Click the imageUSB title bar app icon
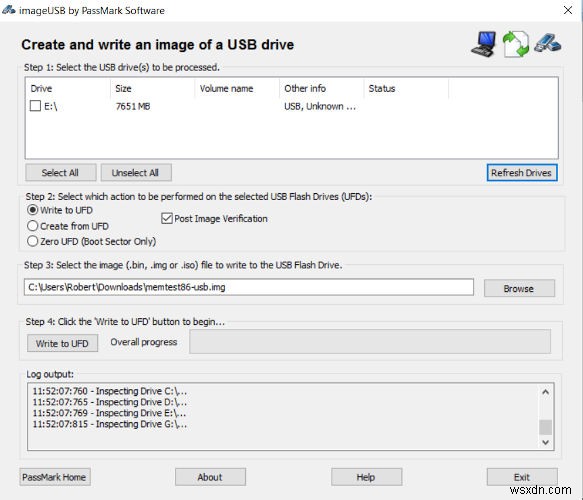 (9, 10)
